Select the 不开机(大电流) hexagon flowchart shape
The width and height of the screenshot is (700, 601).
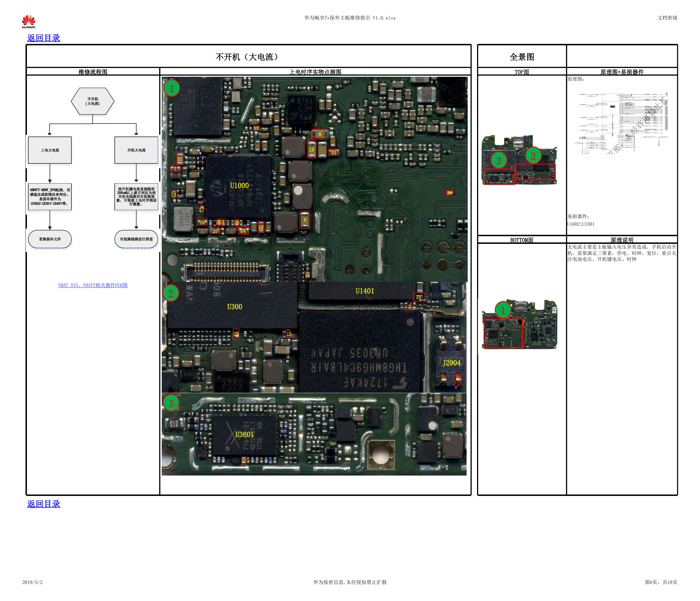pos(93,101)
